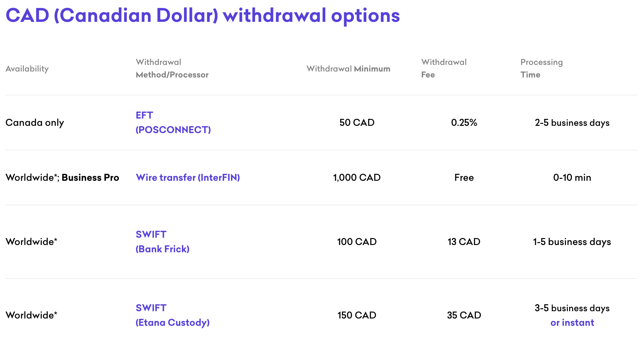Click the Withdrawal Fee column header
Viewport: 644px width, 343px height.
pyautogui.click(x=443, y=69)
